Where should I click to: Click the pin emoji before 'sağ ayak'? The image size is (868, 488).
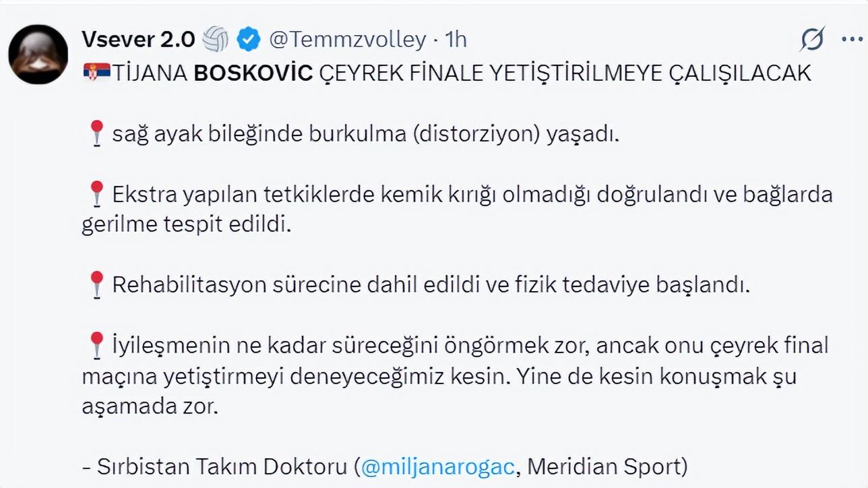click(96, 133)
